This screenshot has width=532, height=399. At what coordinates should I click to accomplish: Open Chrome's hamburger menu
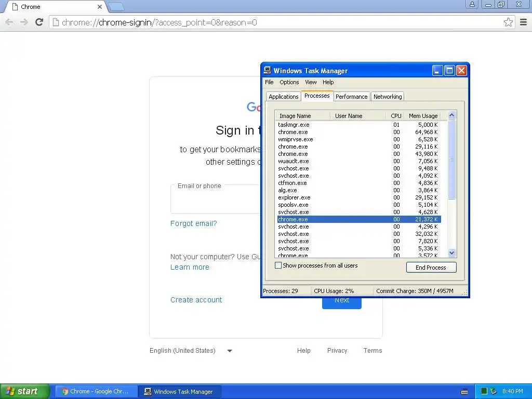(524, 22)
